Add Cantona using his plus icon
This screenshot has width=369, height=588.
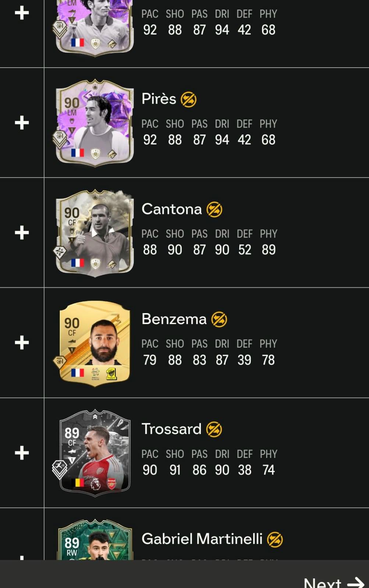tap(22, 233)
